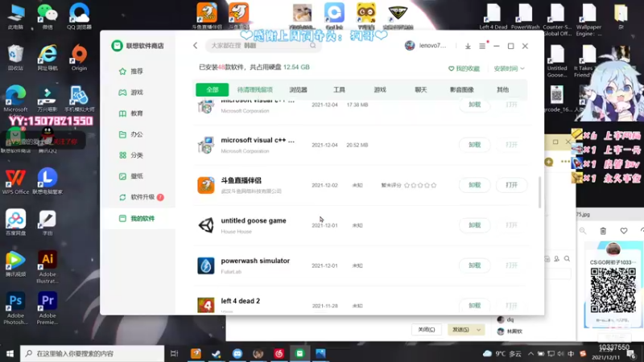The height and width of the screenshot is (362, 644).
Task: Open the 百度网盘 desktop icon
Action: [x=15, y=222]
